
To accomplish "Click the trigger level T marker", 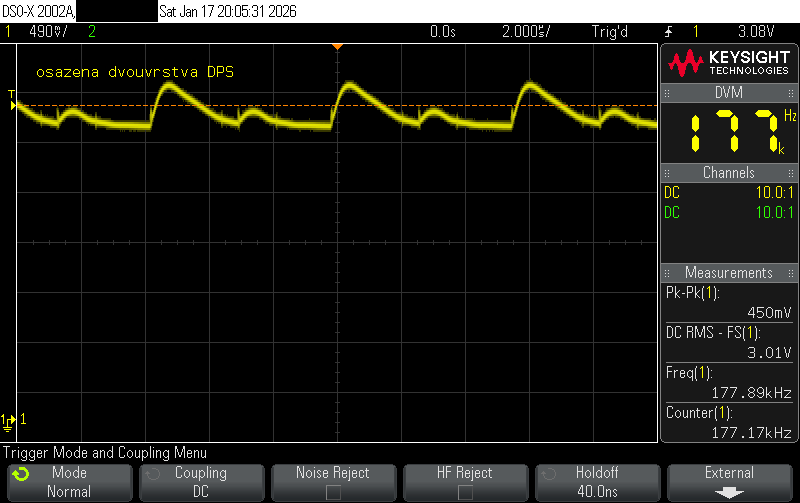I will 11,97.
